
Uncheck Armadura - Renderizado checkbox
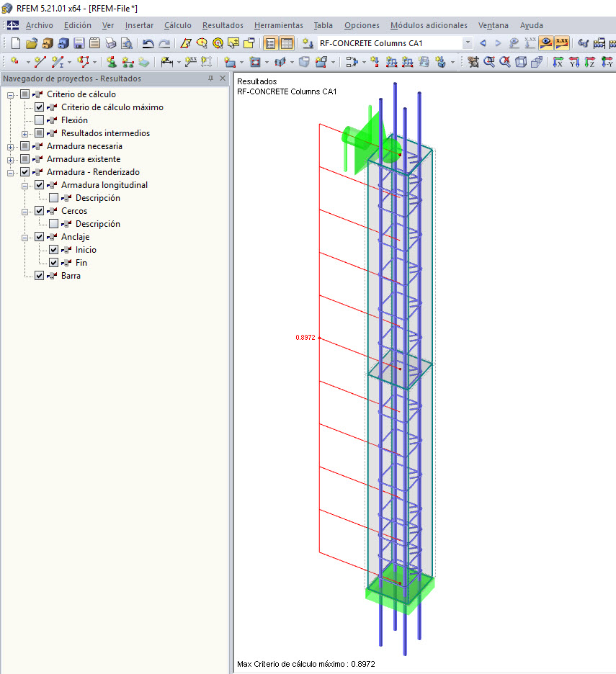[25, 171]
